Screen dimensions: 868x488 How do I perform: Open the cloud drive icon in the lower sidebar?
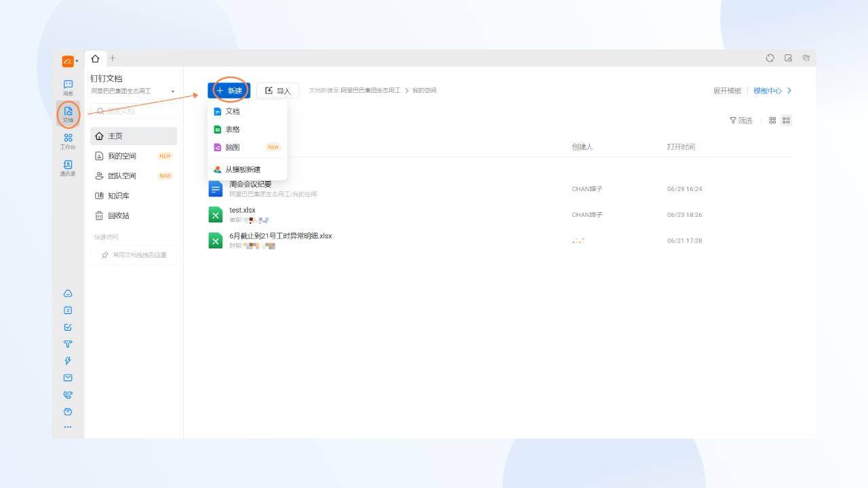coord(68,293)
